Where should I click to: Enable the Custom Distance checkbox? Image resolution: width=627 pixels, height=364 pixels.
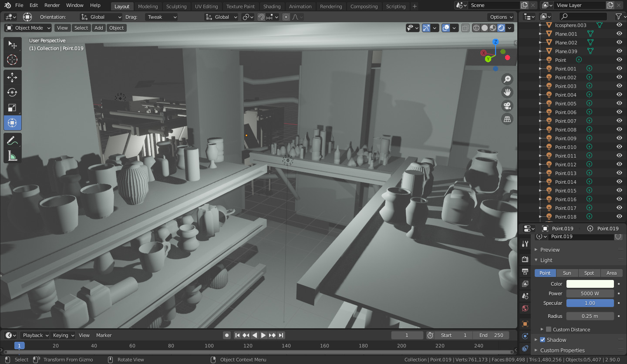(x=549, y=330)
